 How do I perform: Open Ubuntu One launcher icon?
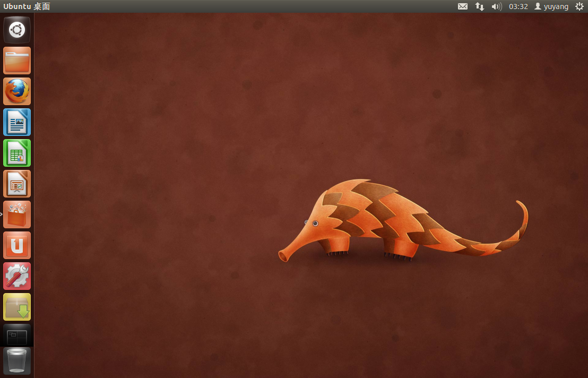pos(17,245)
